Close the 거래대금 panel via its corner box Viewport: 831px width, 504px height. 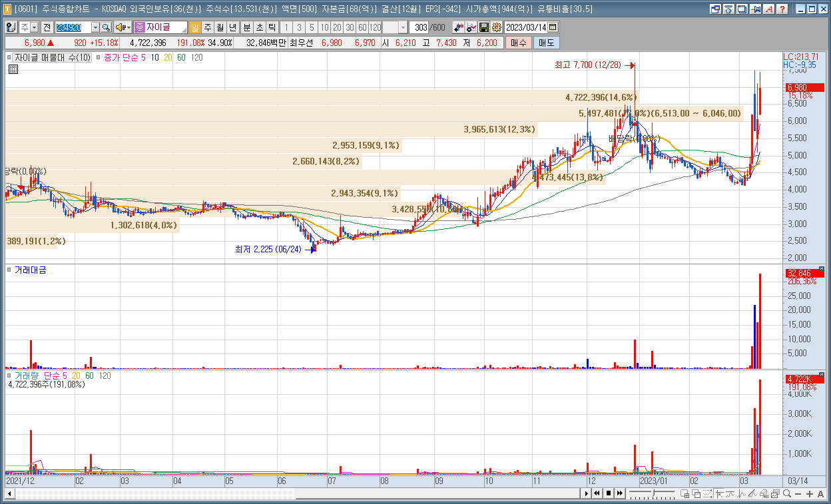click(821, 269)
